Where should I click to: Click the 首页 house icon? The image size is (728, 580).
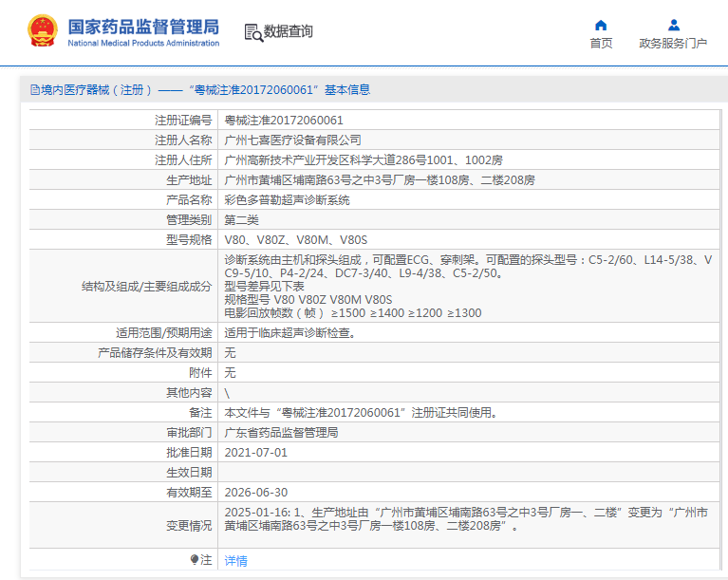601,25
